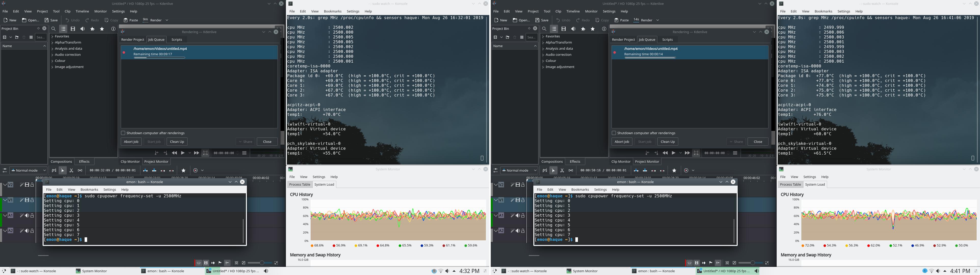
Task: Click Clean Up in the Rendering dialog
Action: [177, 142]
